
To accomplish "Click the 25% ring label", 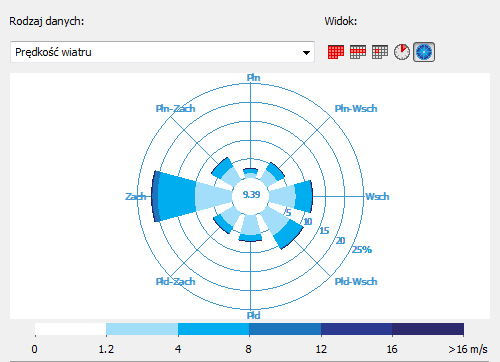I will tap(362, 250).
